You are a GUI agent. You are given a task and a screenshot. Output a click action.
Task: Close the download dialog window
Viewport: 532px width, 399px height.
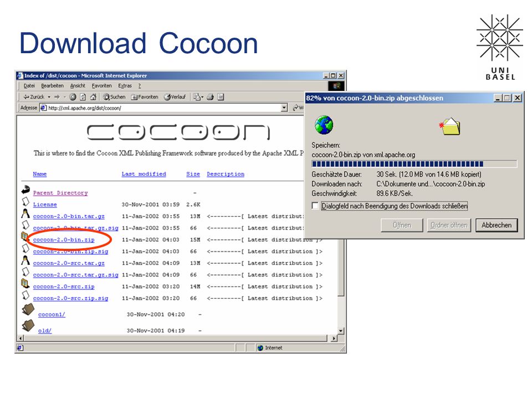pyautogui.click(x=517, y=98)
